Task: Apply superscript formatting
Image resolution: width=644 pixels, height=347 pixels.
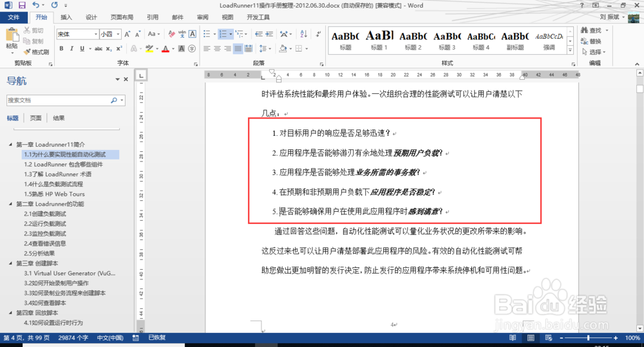Action: click(119, 48)
